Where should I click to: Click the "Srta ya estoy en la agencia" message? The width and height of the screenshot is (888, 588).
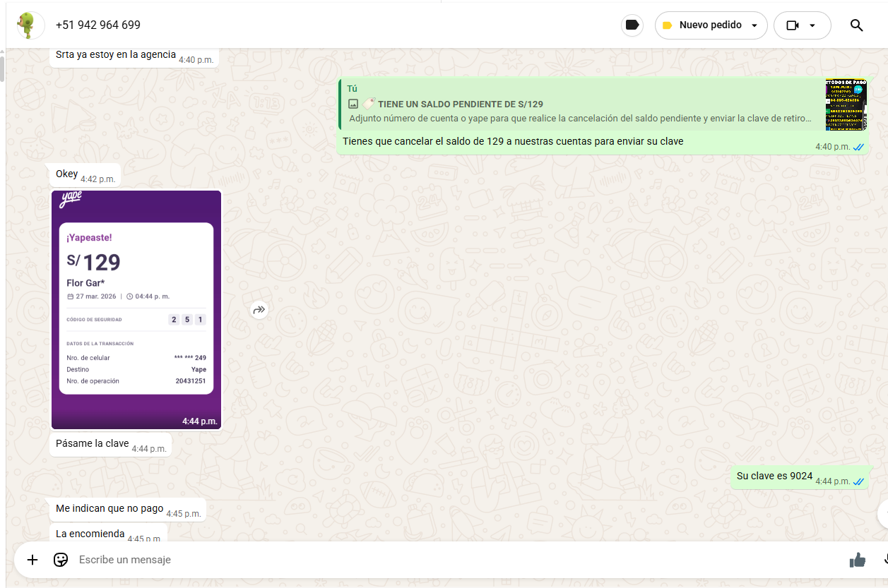coord(116,55)
